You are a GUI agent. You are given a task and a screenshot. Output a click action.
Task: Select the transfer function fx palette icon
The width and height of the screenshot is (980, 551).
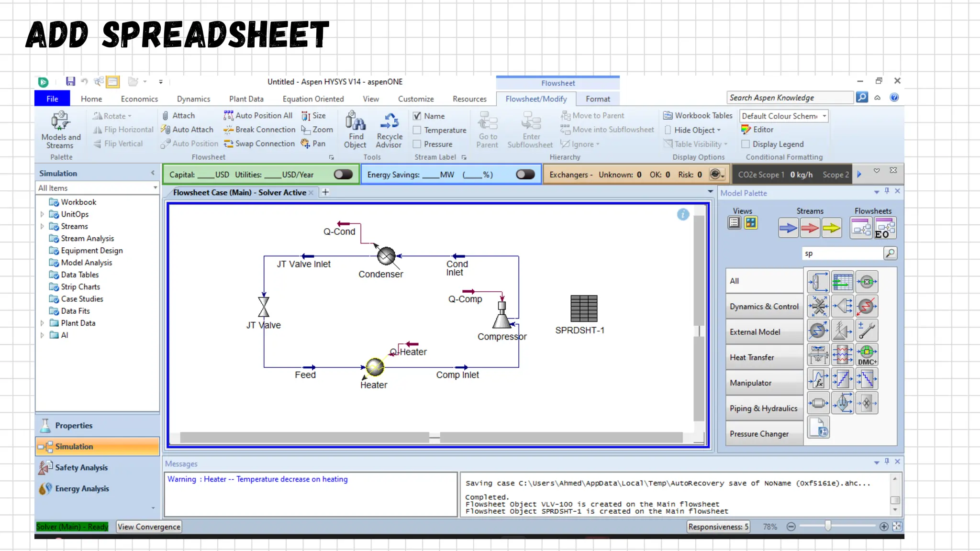pos(818,379)
